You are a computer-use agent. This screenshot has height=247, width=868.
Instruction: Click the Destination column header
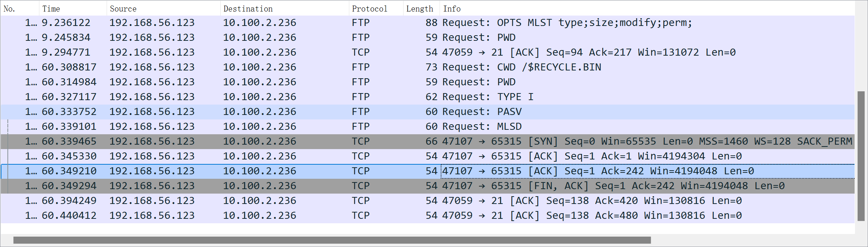248,9
